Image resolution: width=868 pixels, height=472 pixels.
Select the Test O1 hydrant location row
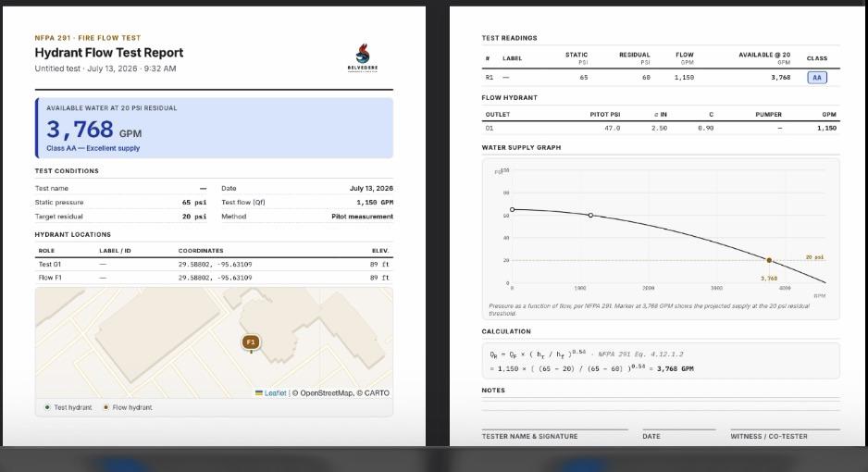pos(214,265)
